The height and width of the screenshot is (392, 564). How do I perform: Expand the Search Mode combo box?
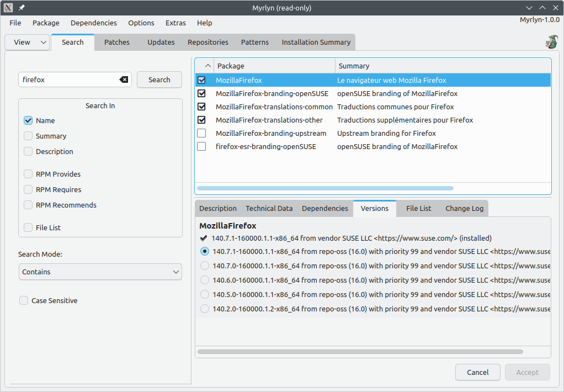click(100, 272)
